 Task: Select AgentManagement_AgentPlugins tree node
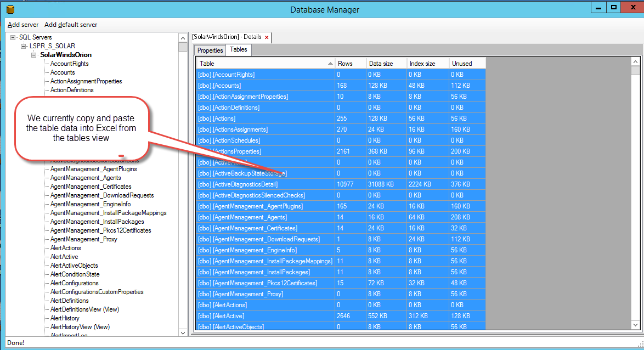[x=94, y=169]
